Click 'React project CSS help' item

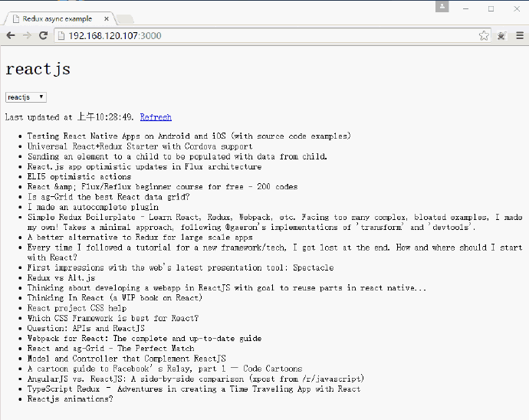77,308
